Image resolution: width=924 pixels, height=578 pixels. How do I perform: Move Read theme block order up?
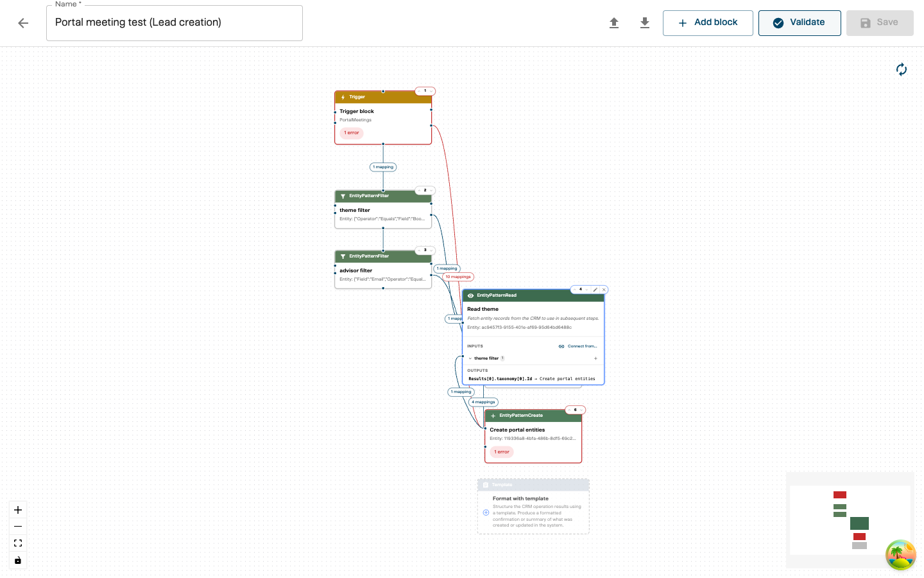pyautogui.click(x=575, y=290)
